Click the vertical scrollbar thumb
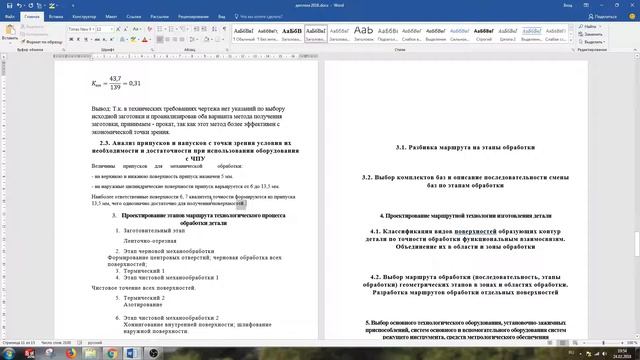This screenshot has height=360, width=640. [637, 244]
